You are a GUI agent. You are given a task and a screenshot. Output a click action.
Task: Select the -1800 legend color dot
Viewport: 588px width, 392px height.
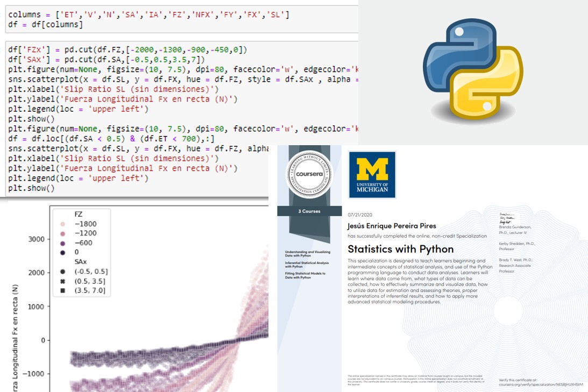tap(62, 224)
